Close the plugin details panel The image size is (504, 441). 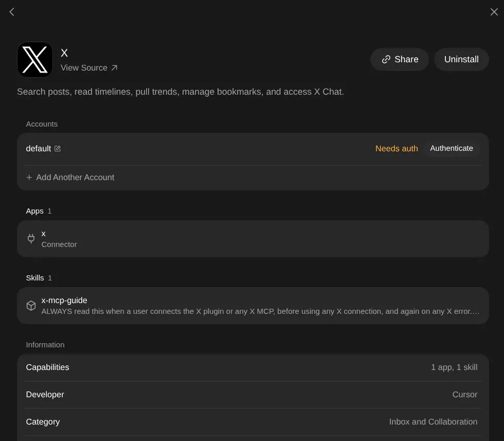(494, 12)
